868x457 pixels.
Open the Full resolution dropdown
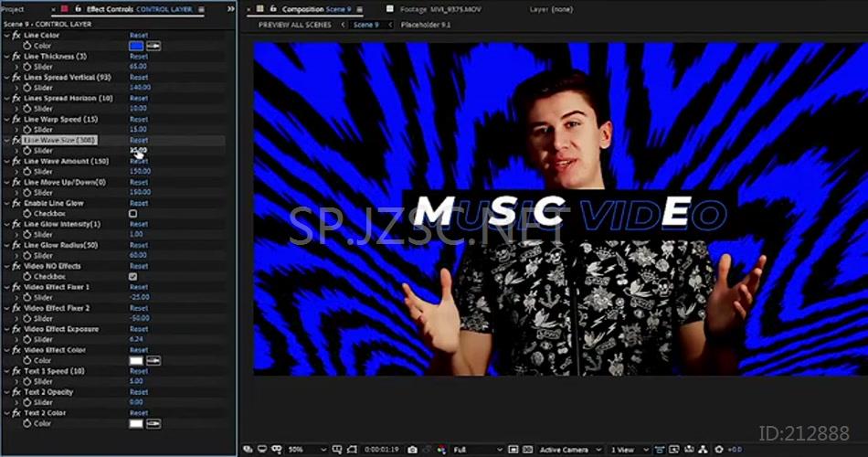coord(477,450)
